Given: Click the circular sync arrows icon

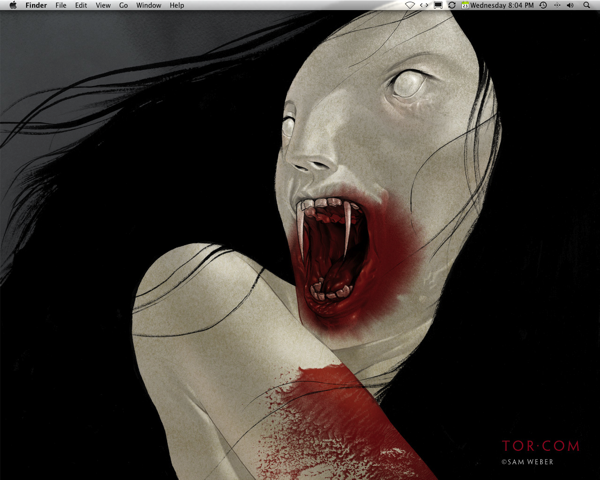Looking at the screenshot, I should coord(452,5).
